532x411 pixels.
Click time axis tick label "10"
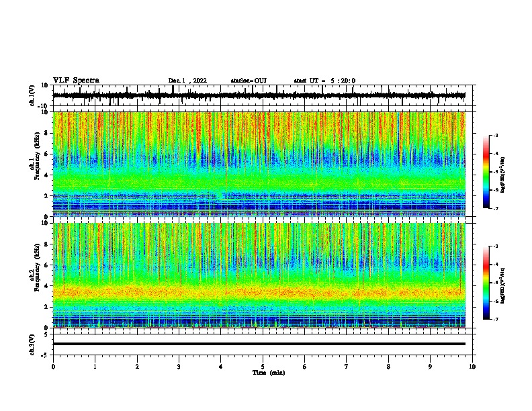(x=472, y=367)
